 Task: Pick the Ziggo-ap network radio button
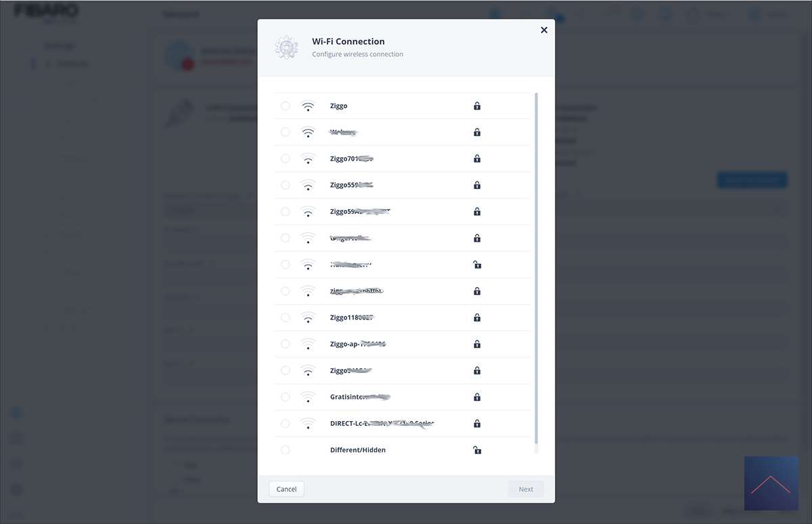pyautogui.click(x=286, y=344)
